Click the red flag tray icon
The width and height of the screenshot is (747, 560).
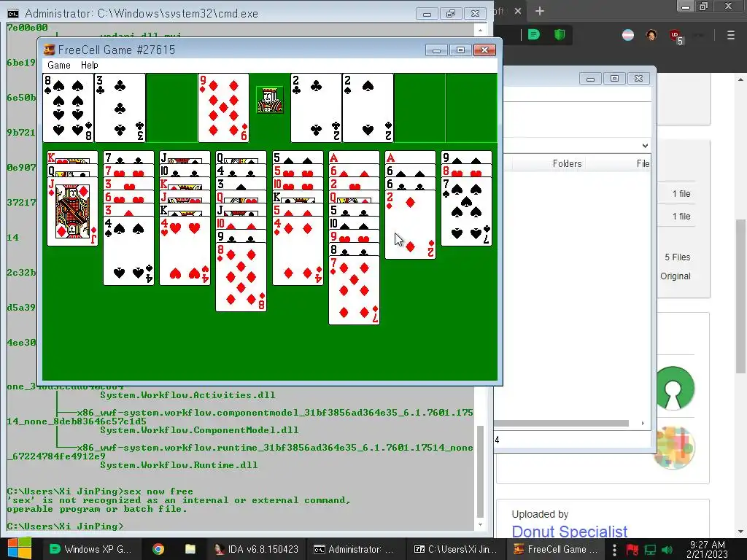pos(632,550)
